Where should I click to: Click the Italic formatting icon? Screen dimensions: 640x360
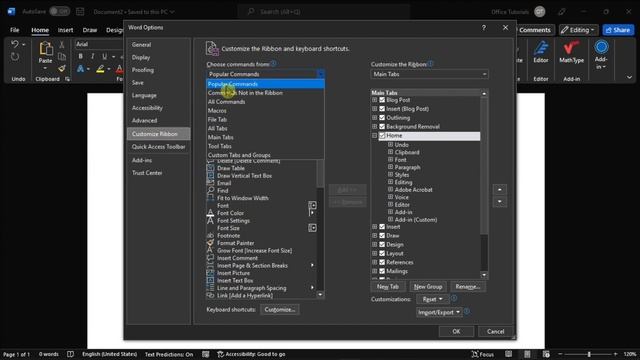pos(92,56)
